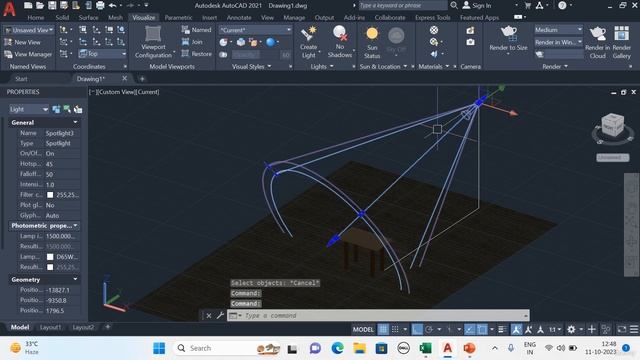Open the Light object type dropdown
Image resolution: width=640 pixels, height=360 pixels.
[29, 109]
